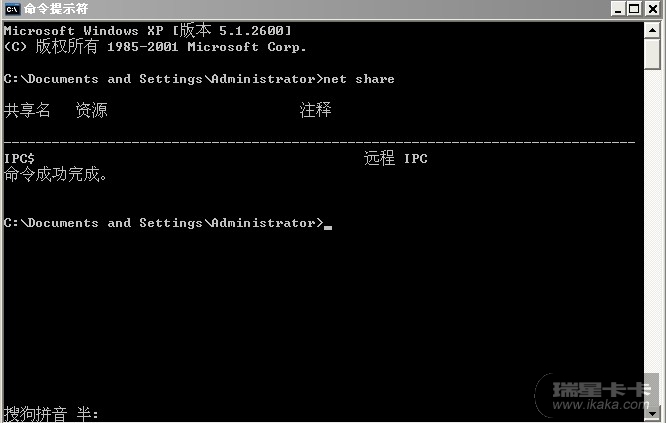666x423 pixels.
Task: Click the 资源 column header
Action: point(91,110)
